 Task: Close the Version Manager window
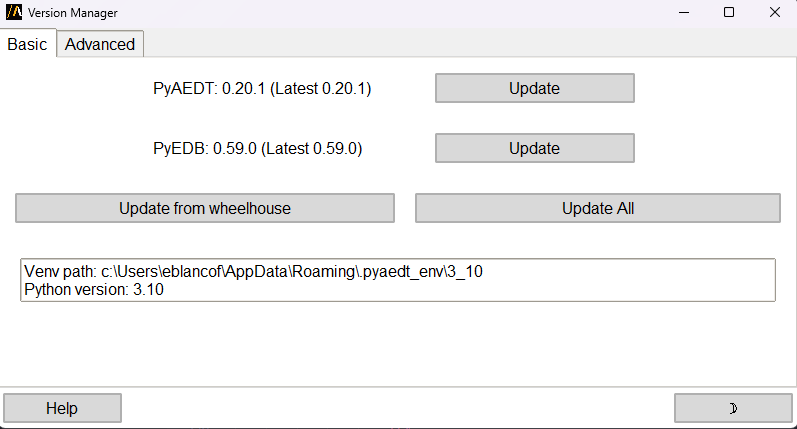775,13
